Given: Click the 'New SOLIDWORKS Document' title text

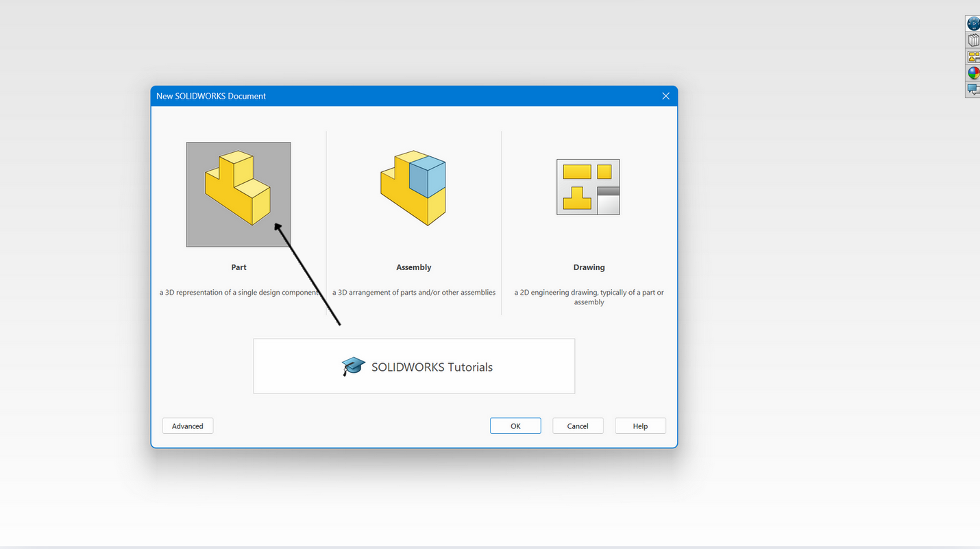Looking at the screenshot, I should [x=211, y=96].
